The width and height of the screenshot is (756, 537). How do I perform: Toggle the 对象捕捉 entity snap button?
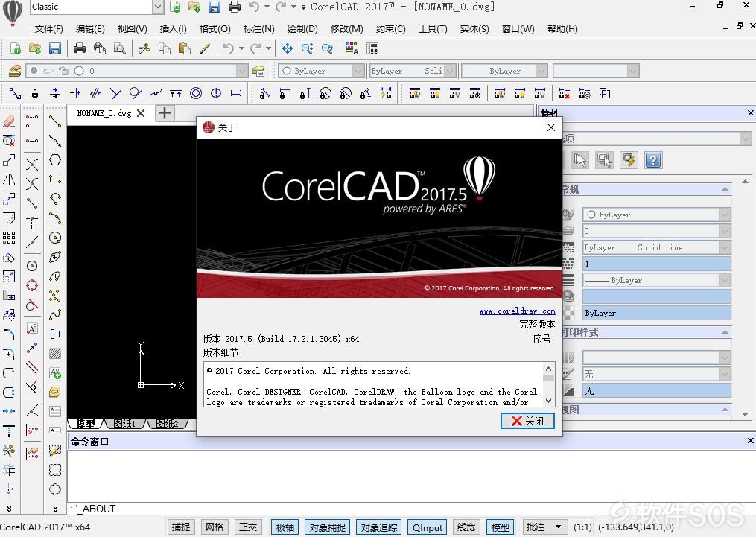click(328, 527)
